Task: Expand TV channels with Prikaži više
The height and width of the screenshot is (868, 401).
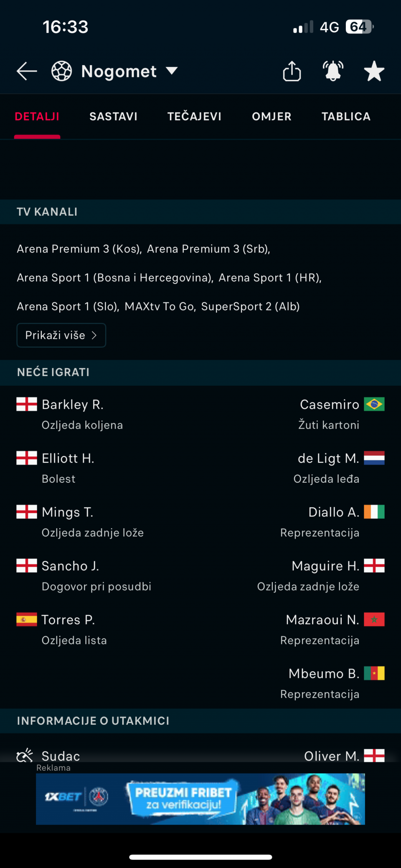Action: (x=61, y=335)
